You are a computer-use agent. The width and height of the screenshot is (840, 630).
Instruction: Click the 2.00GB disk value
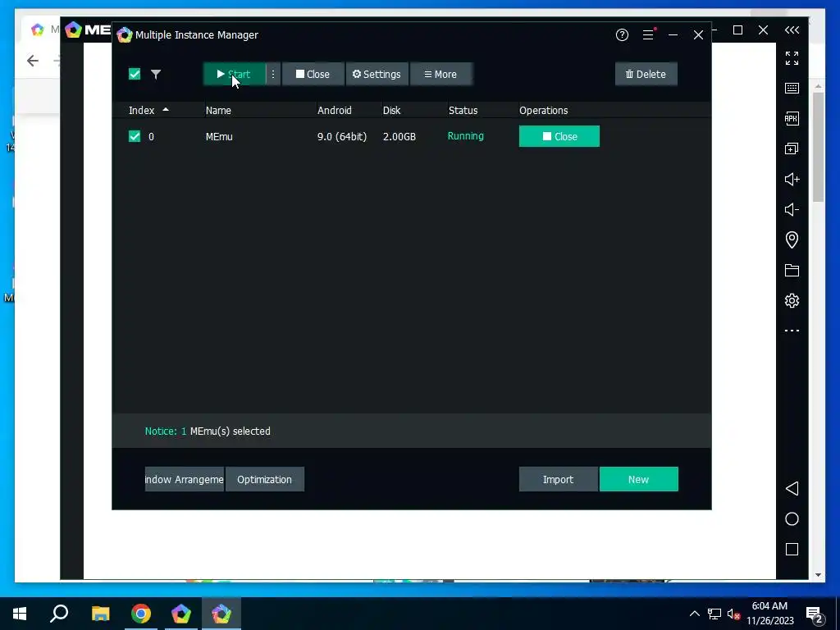pyautogui.click(x=399, y=137)
